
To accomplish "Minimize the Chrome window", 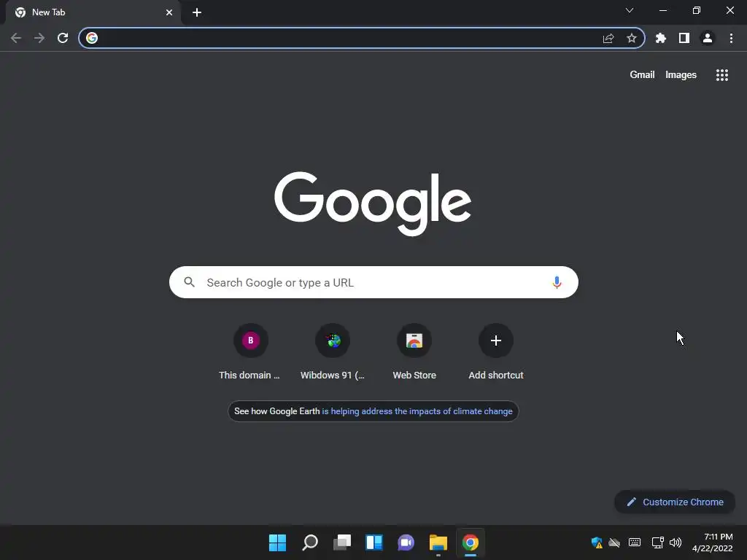I will (x=663, y=10).
